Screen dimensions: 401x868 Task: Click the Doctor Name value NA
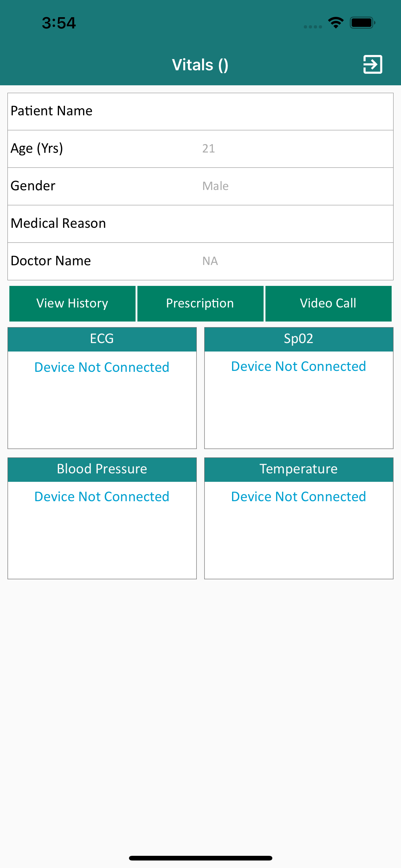[x=210, y=261]
